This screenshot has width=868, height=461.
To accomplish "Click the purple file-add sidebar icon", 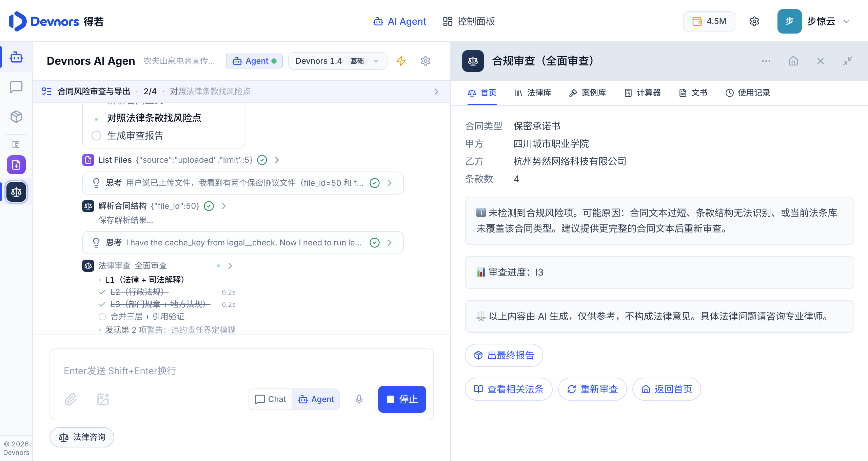I will (x=16, y=165).
